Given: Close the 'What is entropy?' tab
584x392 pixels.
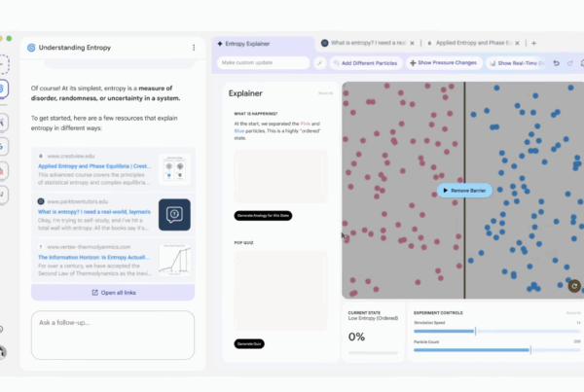Looking at the screenshot, I should click(413, 43).
